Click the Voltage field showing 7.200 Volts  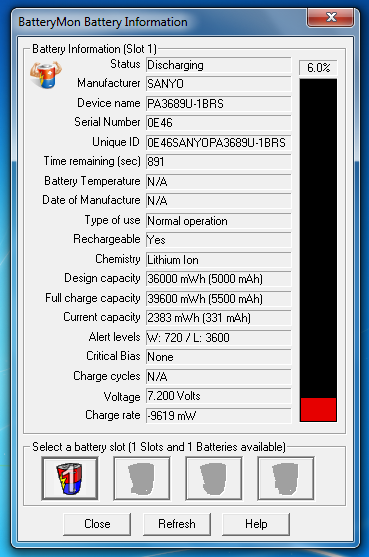point(218,396)
